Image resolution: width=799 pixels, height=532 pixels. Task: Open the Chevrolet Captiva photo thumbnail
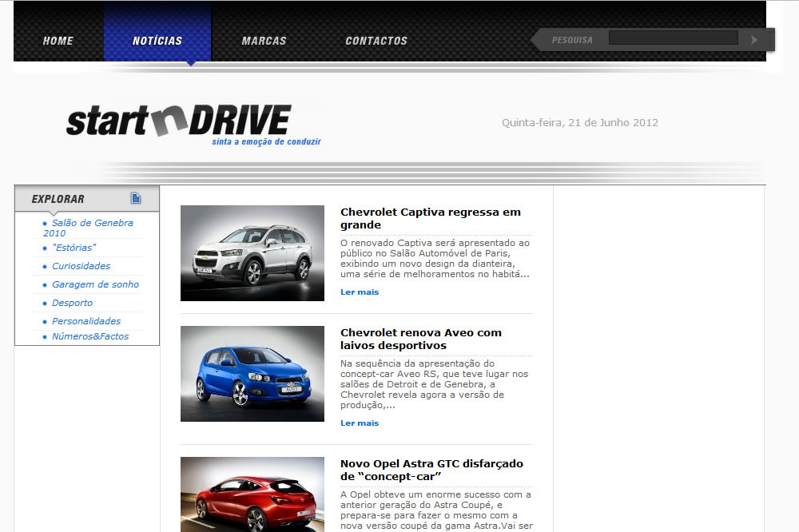[252, 253]
